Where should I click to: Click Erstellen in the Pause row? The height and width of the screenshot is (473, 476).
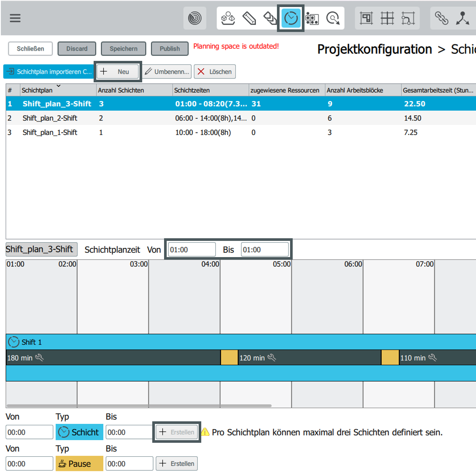click(x=177, y=463)
